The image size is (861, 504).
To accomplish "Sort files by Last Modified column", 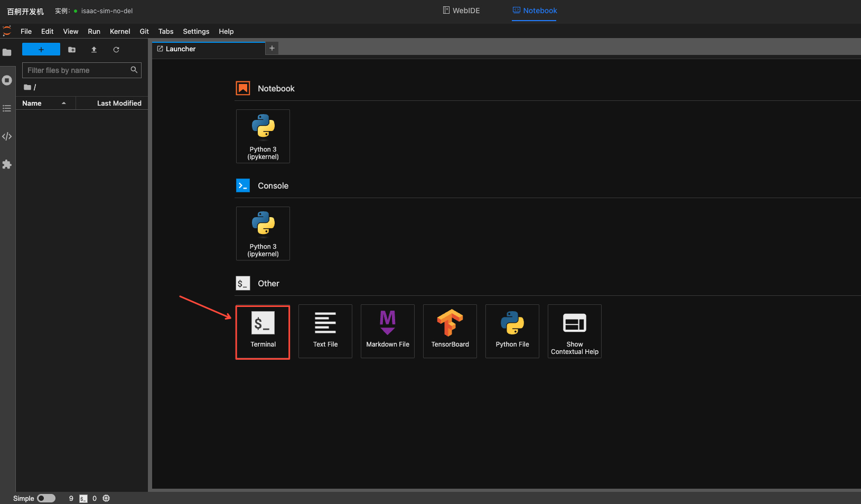I will 119,104.
